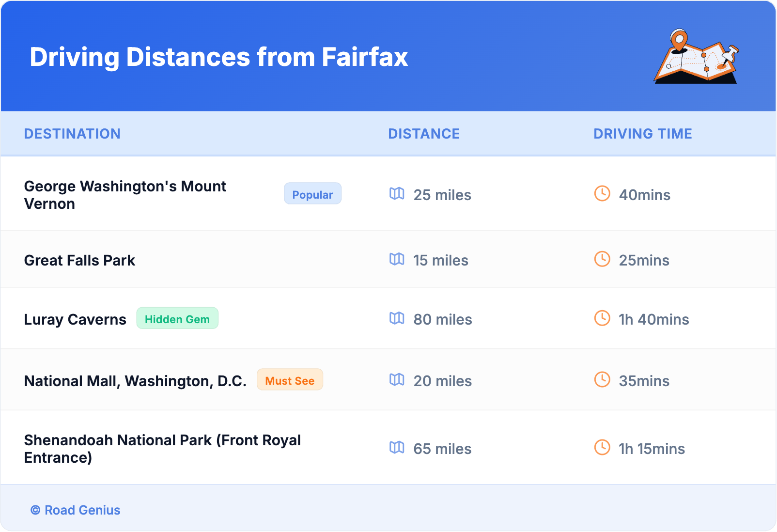This screenshot has width=777, height=532.
Task: Click the map icon beside 20 miles
Action: [x=397, y=380]
